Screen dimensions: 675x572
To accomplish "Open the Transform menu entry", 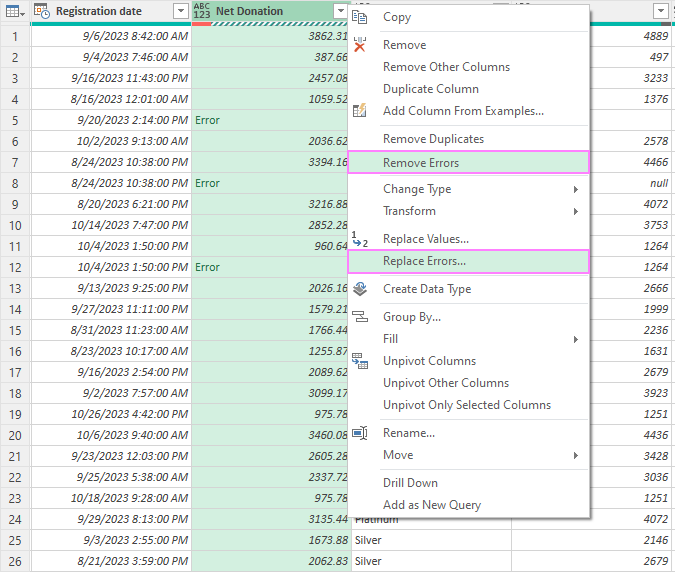I will pos(468,211).
